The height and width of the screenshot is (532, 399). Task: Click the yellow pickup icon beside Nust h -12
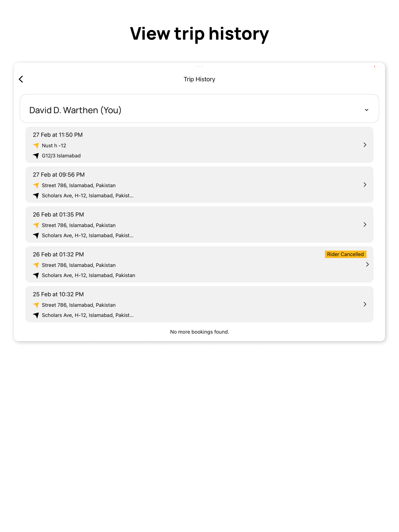point(36,146)
